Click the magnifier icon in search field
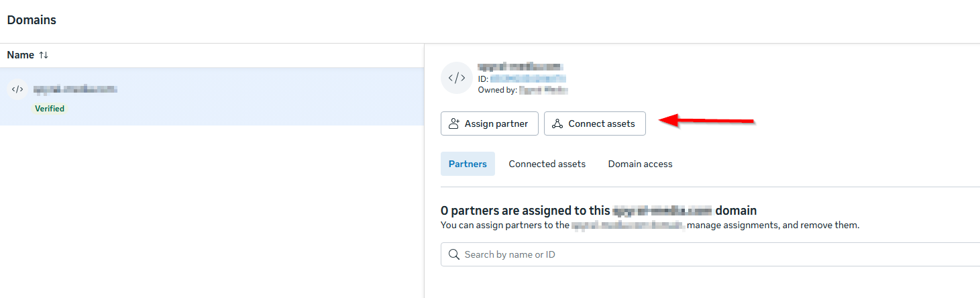The height and width of the screenshot is (298, 980). tap(454, 254)
